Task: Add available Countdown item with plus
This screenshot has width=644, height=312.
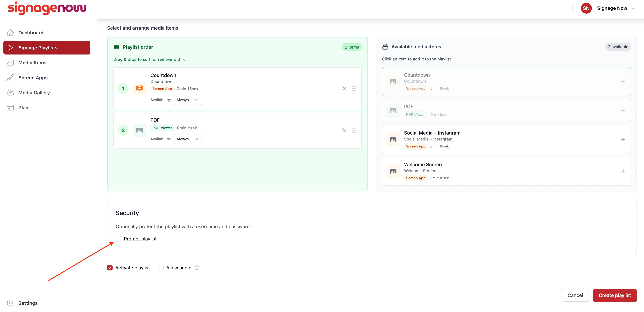Action: [x=623, y=82]
